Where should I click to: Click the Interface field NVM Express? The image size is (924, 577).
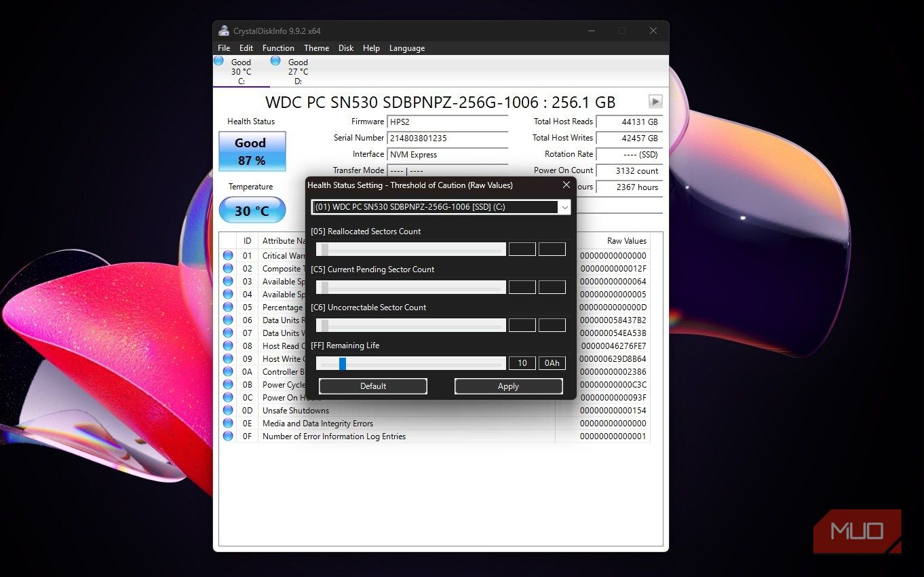pyautogui.click(x=448, y=155)
